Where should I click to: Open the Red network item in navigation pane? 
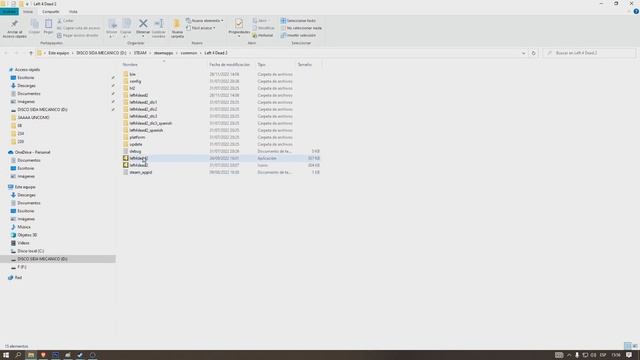18,278
